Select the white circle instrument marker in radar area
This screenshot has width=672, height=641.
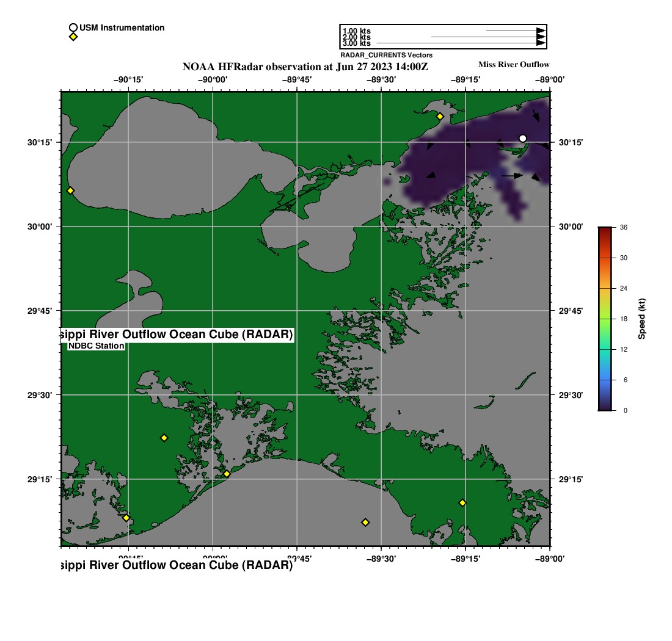coord(522,139)
